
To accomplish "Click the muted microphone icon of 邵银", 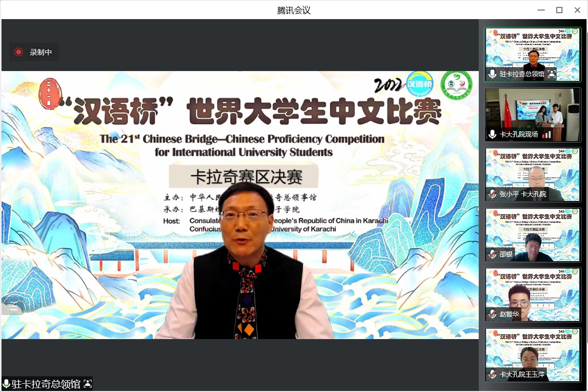I will pos(492,254).
